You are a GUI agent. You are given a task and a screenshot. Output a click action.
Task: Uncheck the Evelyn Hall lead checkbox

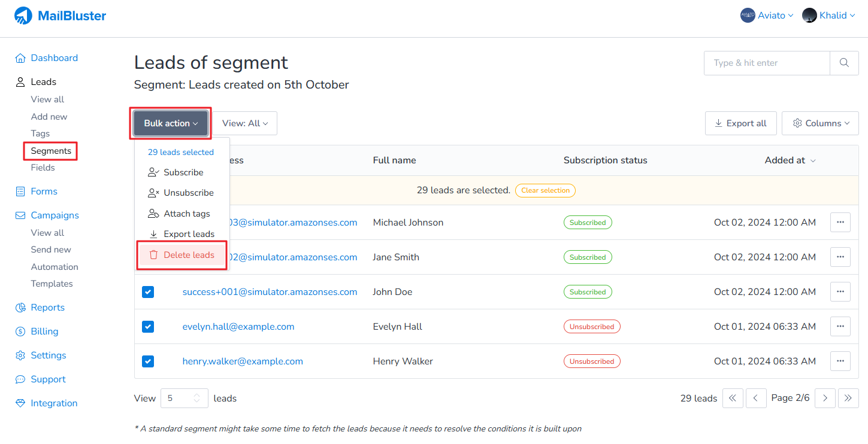pyautogui.click(x=148, y=327)
